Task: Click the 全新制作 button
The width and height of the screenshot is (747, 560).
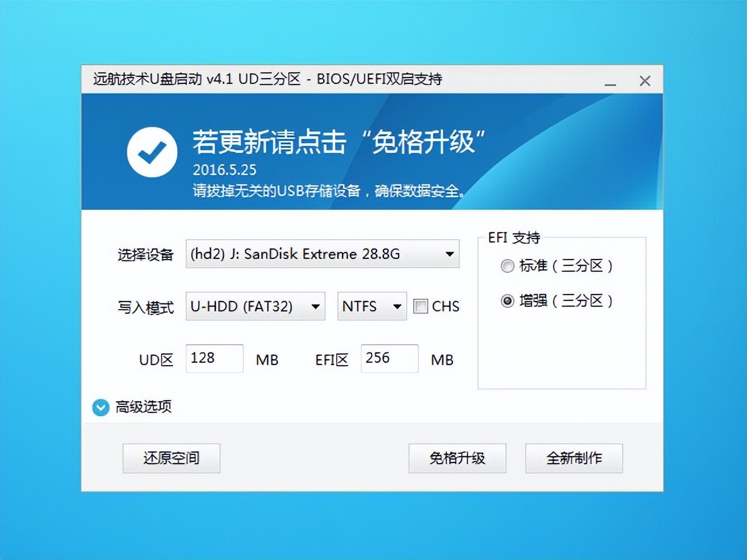Action: coord(574,459)
